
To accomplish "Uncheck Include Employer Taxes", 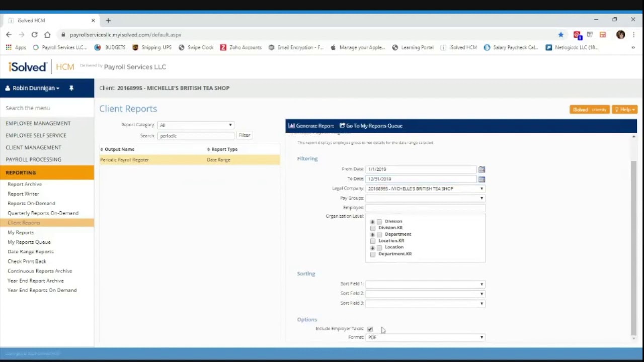I will click(x=370, y=329).
